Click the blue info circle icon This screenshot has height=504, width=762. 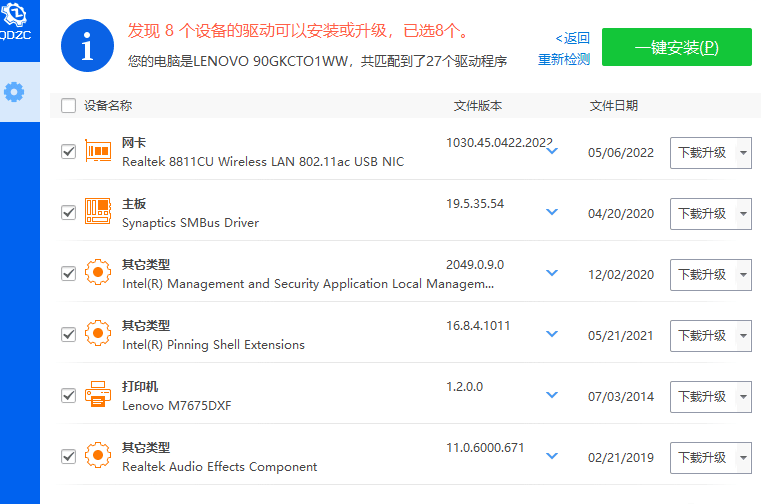(87, 46)
